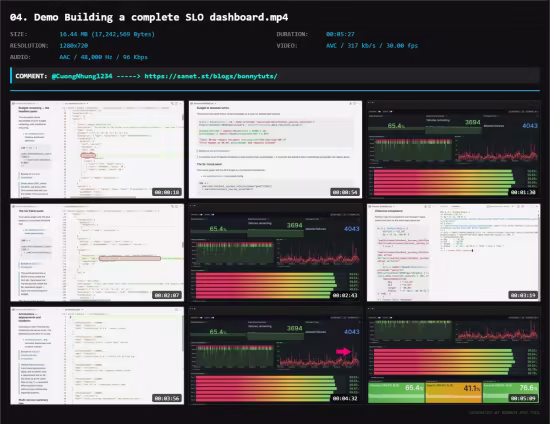Screen dimensions: 550x424
Task: Click the SIZE: label
Action: coord(19,34)
